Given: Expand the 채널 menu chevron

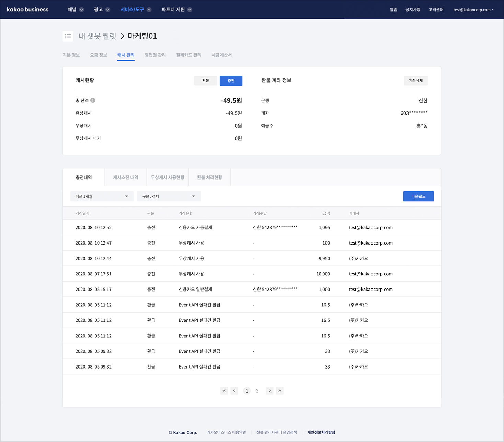Looking at the screenshot, I should (81, 10).
